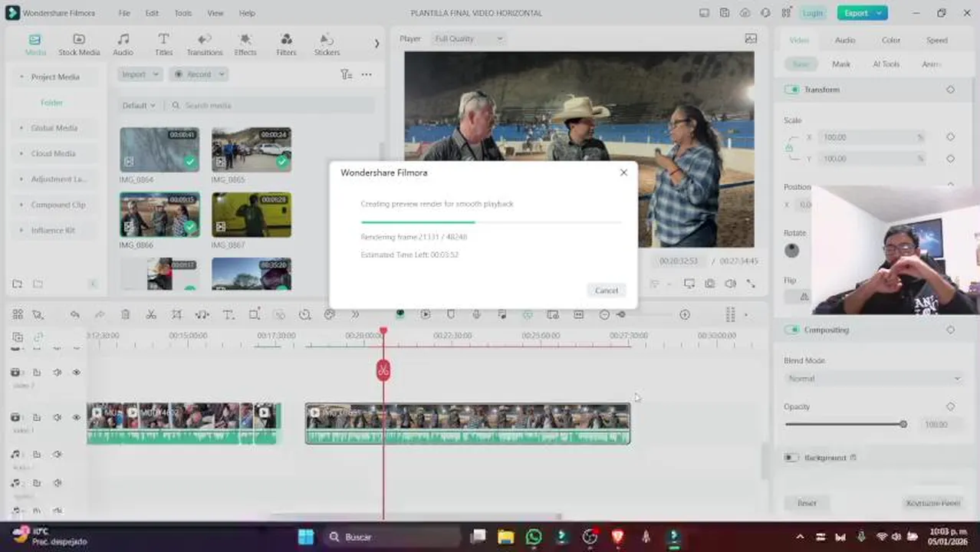Open the Normal blend mode dropdown
Viewport: 980px width, 552px height.
point(873,379)
